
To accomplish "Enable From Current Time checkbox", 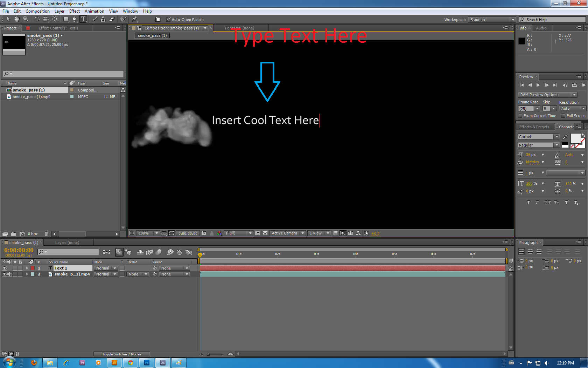I will [x=520, y=116].
